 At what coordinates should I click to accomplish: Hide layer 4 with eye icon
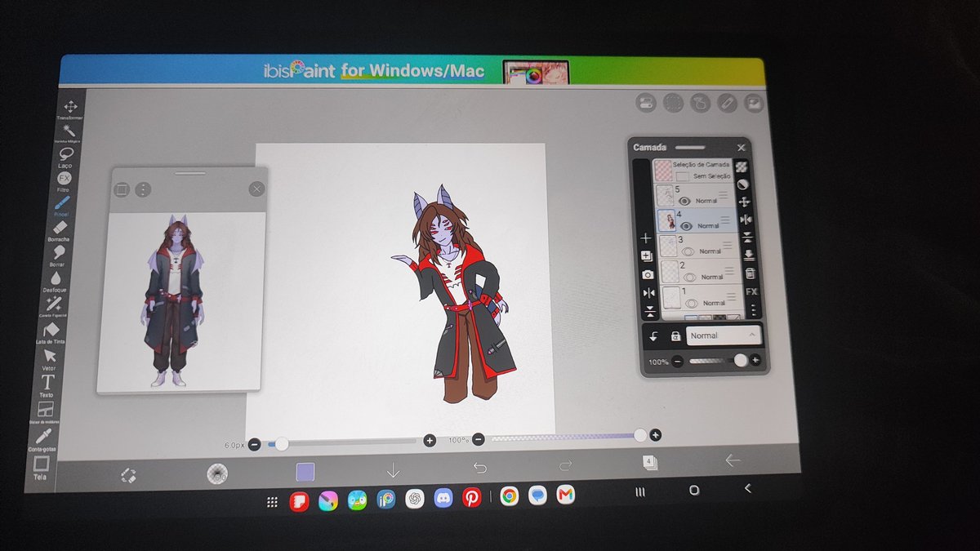(686, 225)
